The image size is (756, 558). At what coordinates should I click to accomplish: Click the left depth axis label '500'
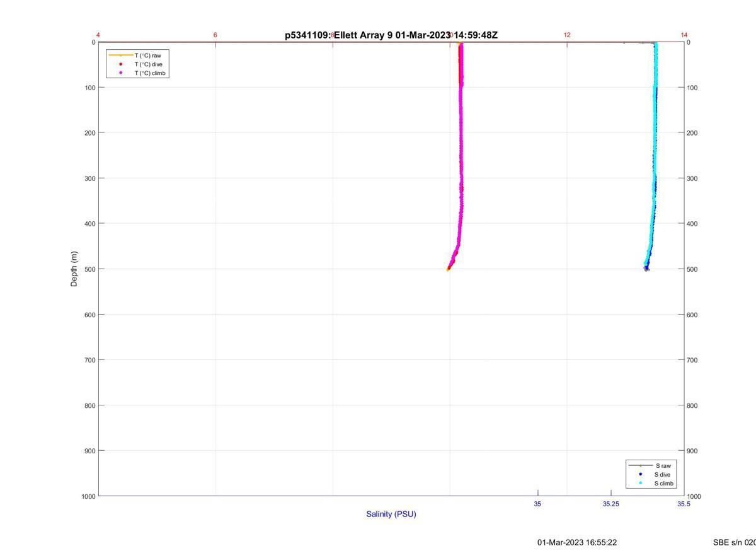point(90,269)
